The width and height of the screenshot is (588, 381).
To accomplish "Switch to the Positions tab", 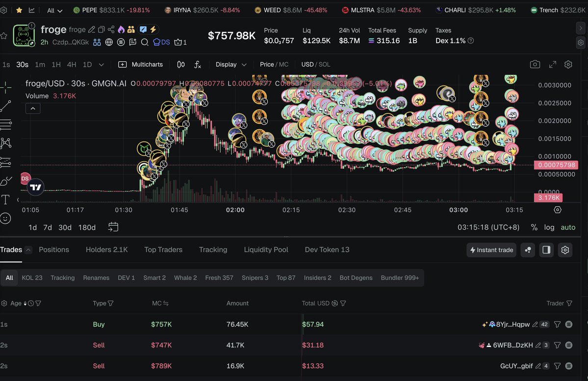I will [x=54, y=249].
